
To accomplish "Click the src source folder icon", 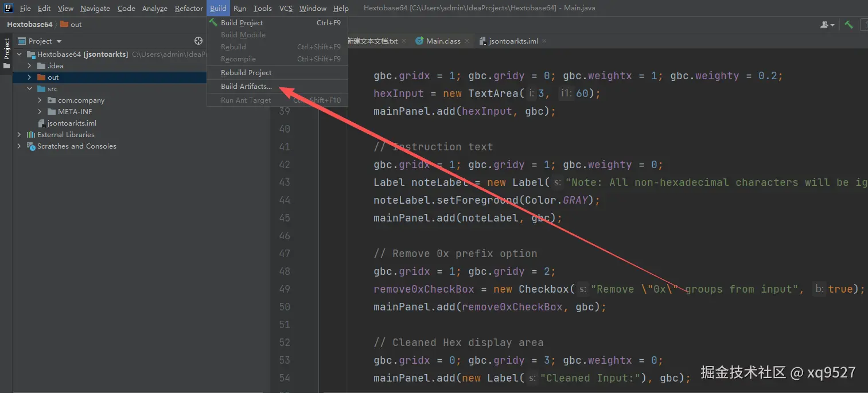I will tap(41, 88).
